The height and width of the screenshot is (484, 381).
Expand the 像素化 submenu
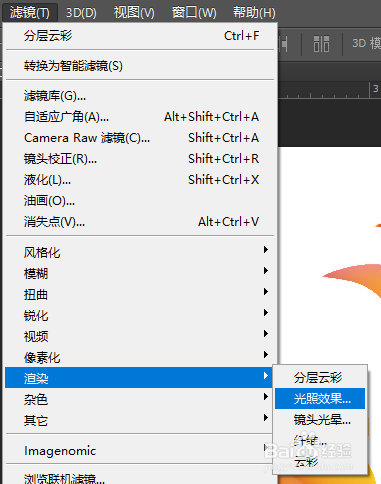pyautogui.click(x=141, y=357)
